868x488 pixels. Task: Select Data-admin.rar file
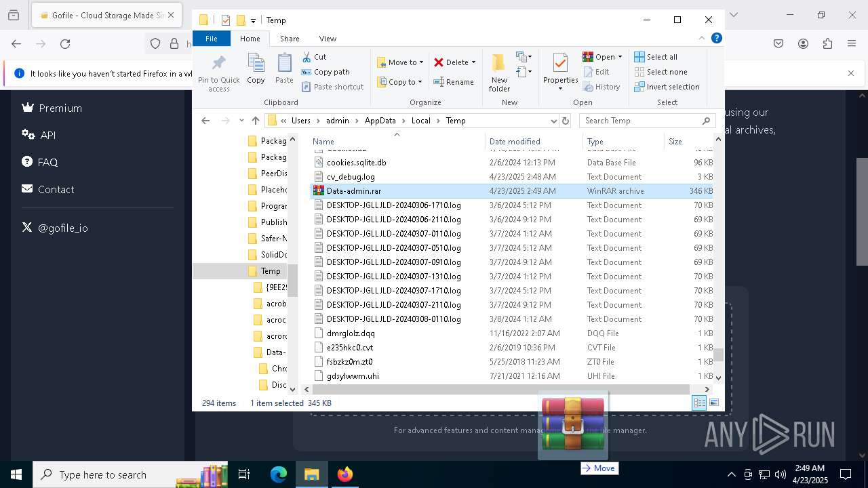512,191
